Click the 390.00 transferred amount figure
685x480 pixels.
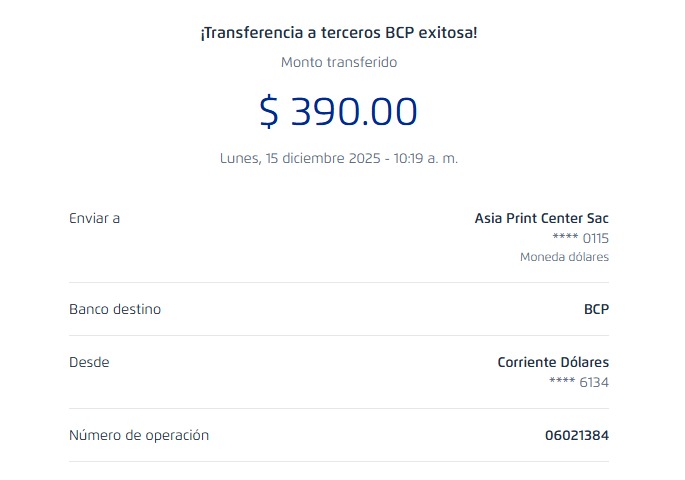coord(353,111)
